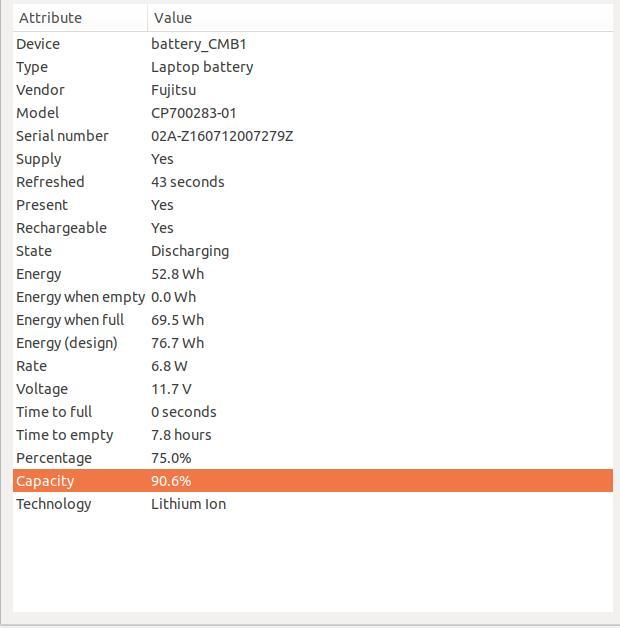Select the Rate row label
The height and width of the screenshot is (628, 620).
[x=31, y=366]
